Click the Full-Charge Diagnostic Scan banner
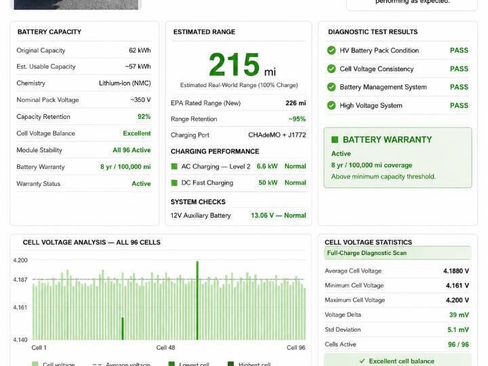The image size is (488, 366). [398, 253]
